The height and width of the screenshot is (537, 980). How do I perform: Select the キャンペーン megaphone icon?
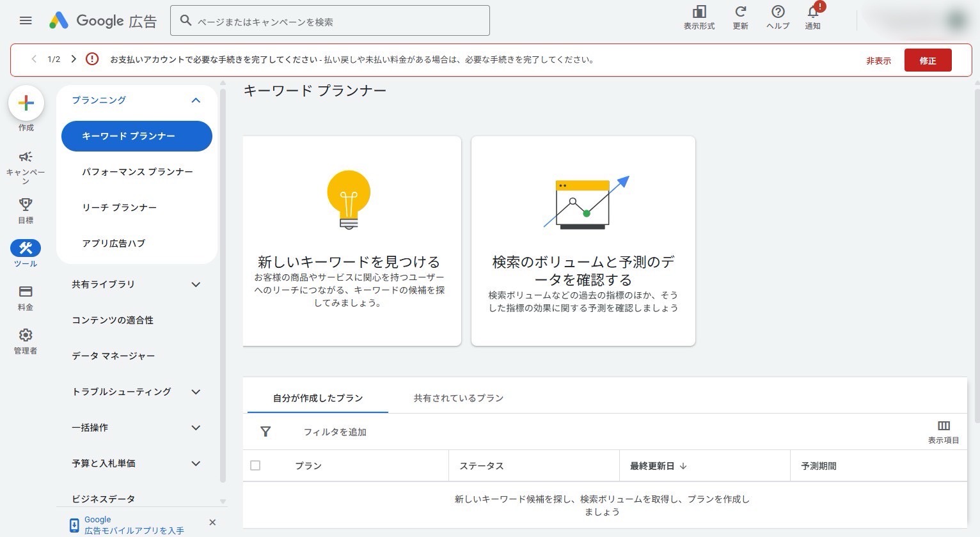point(26,158)
